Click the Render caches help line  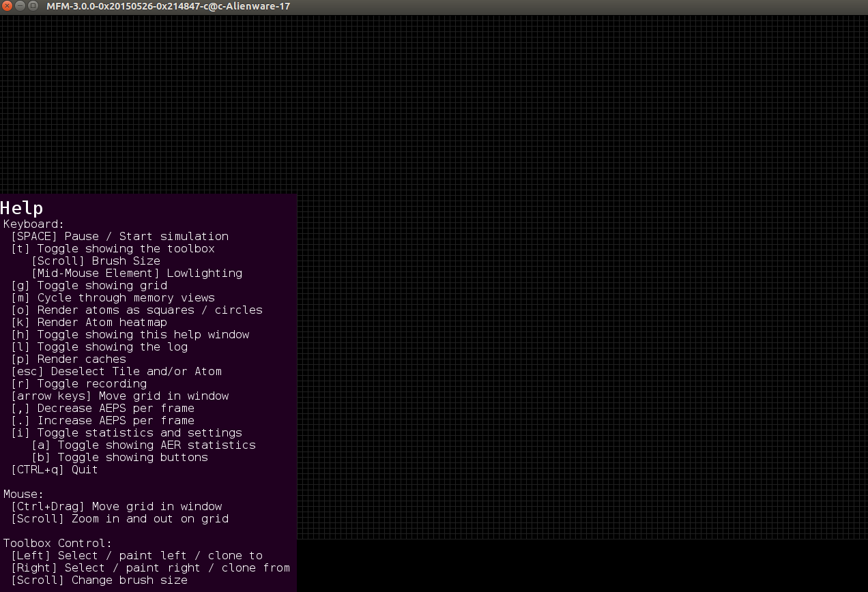pyautogui.click(x=68, y=359)
